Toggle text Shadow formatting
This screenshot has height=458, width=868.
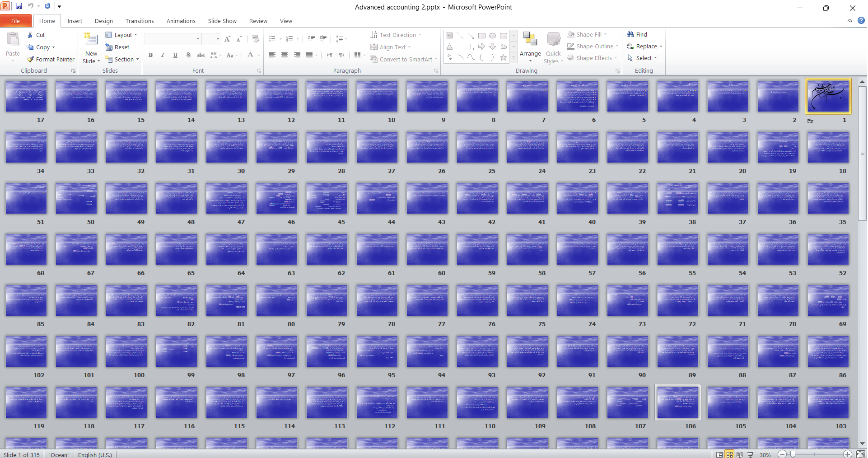(x=188, y=55)
